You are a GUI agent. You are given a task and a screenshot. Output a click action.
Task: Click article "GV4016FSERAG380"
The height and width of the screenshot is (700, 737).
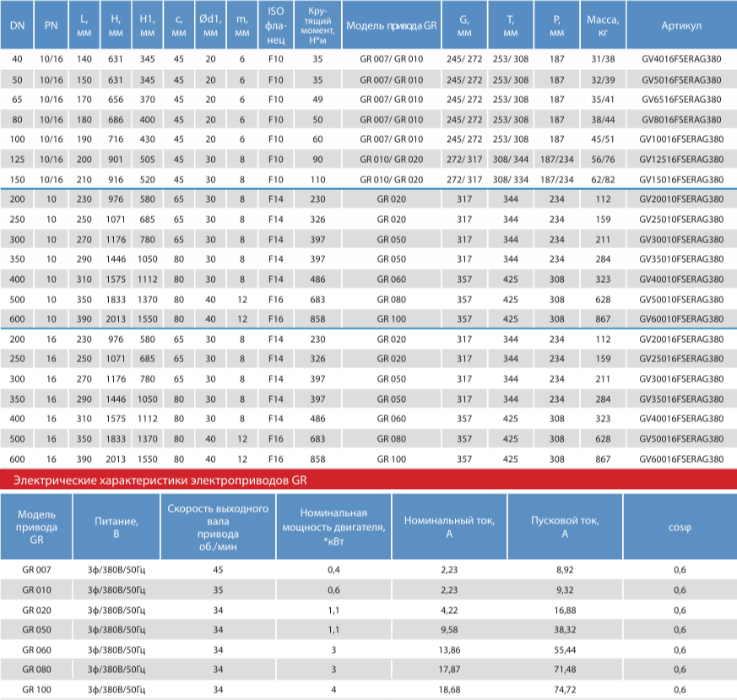681,59
